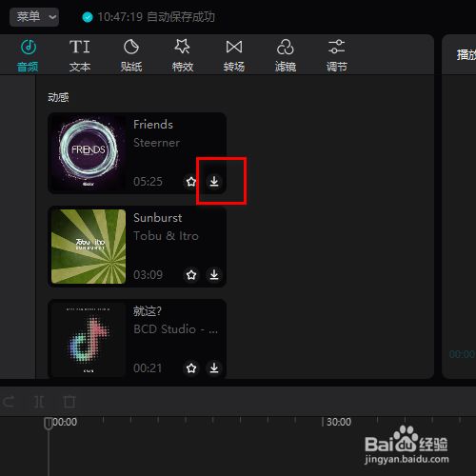Click the 动感 category heading

pos(58,97)
